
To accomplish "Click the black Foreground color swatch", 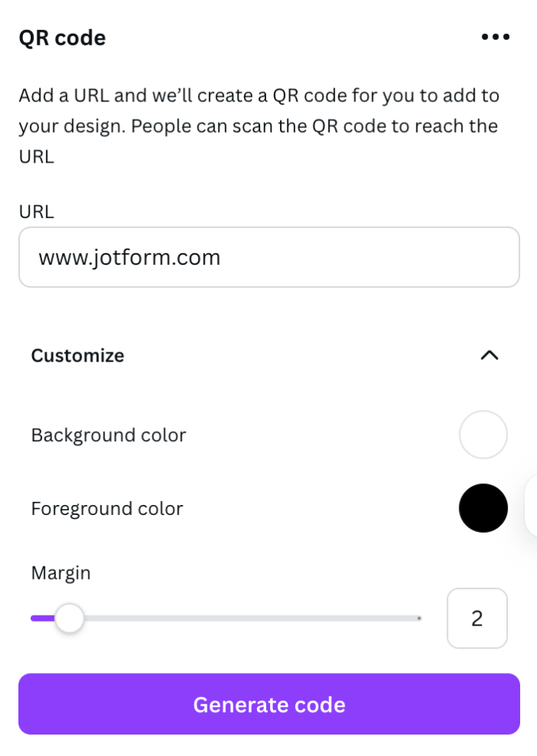I will pyautogui.click(x=483, y=508).
